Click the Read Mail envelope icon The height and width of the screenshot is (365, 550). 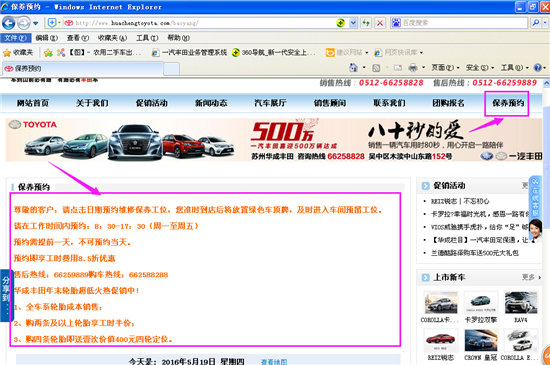click(398, 68)
